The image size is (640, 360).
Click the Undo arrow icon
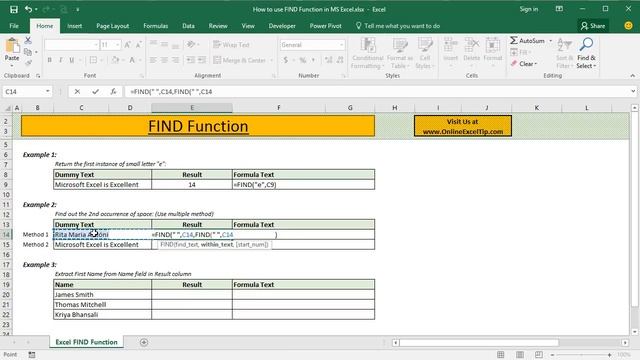click(x=28, y=9)
